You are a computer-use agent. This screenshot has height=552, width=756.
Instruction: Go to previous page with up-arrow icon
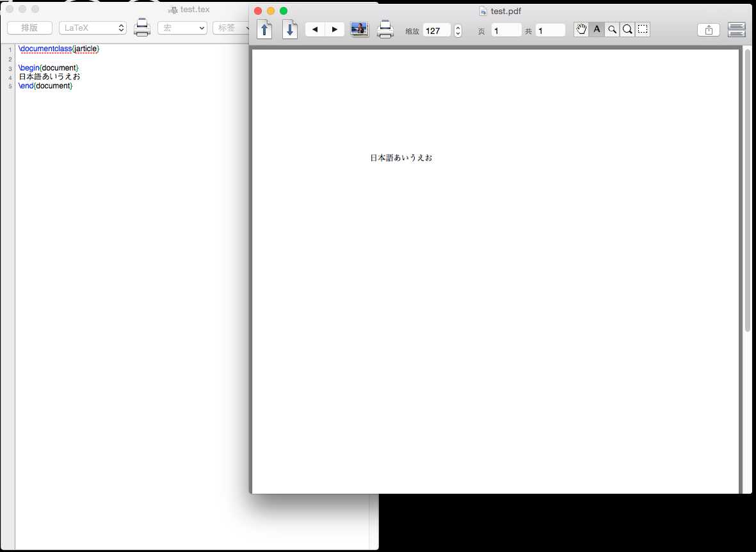click(x=265, y=30)
